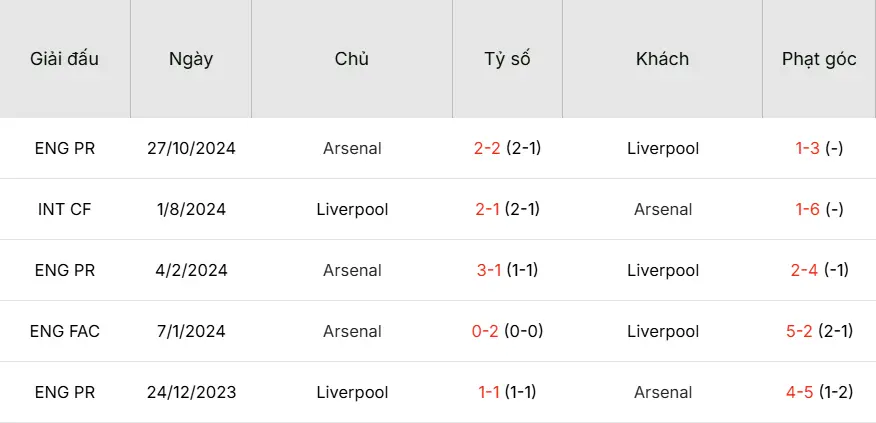Click the 1-6 corner kick stat
Viewport: 876px width, 423px height.
coord(819,209)
